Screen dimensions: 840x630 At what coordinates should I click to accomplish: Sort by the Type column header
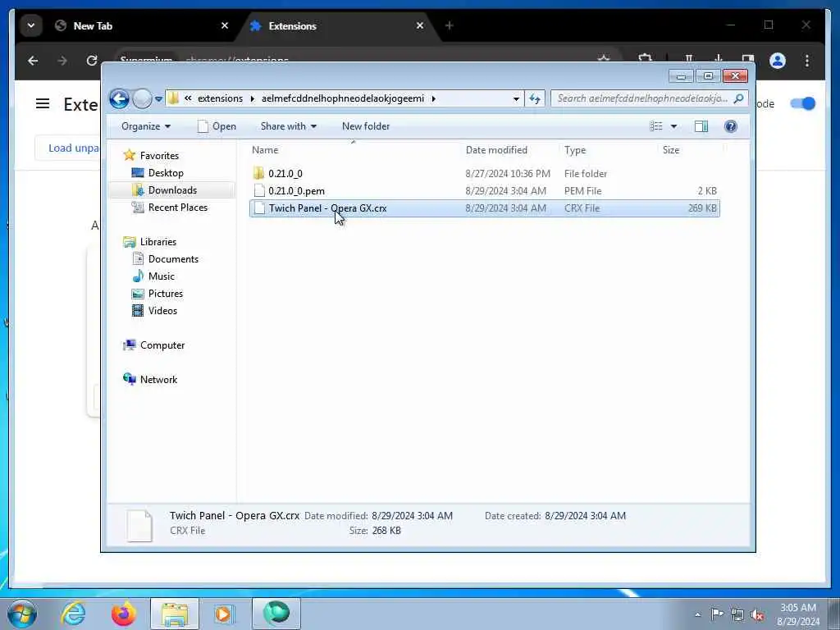coord(575,151)
